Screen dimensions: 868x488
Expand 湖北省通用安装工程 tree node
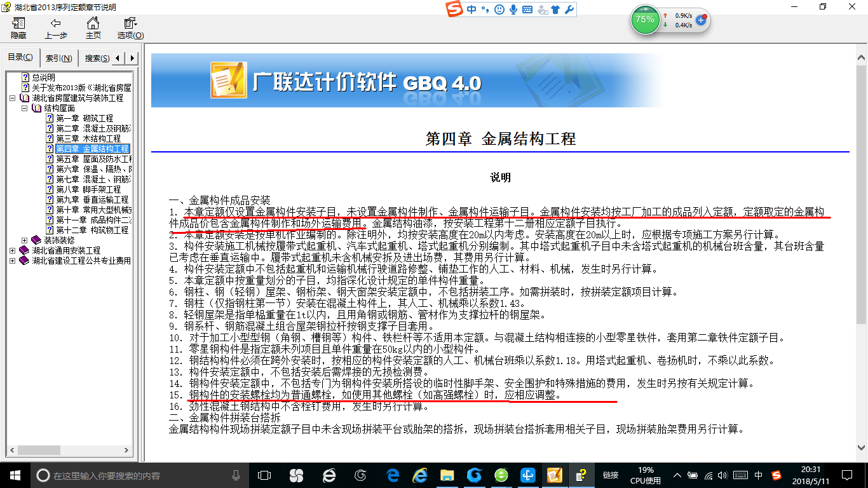(13, 250)
